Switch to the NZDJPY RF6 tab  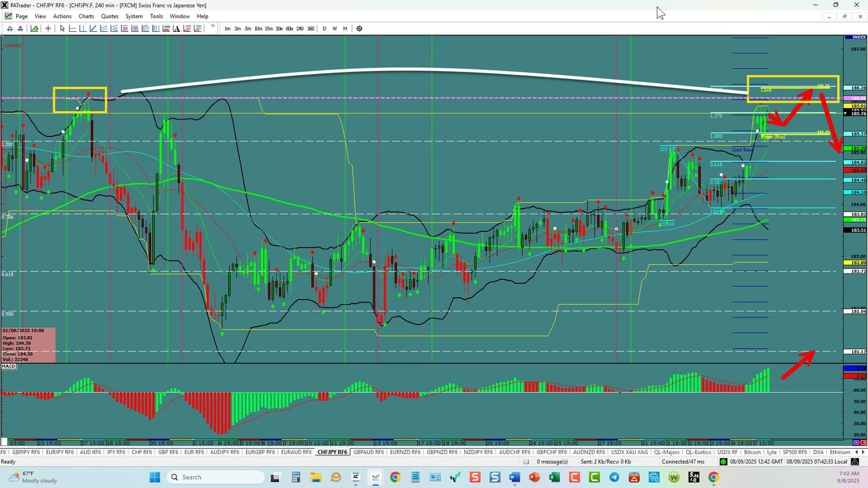pyautogui.click(x=478, y=452)
